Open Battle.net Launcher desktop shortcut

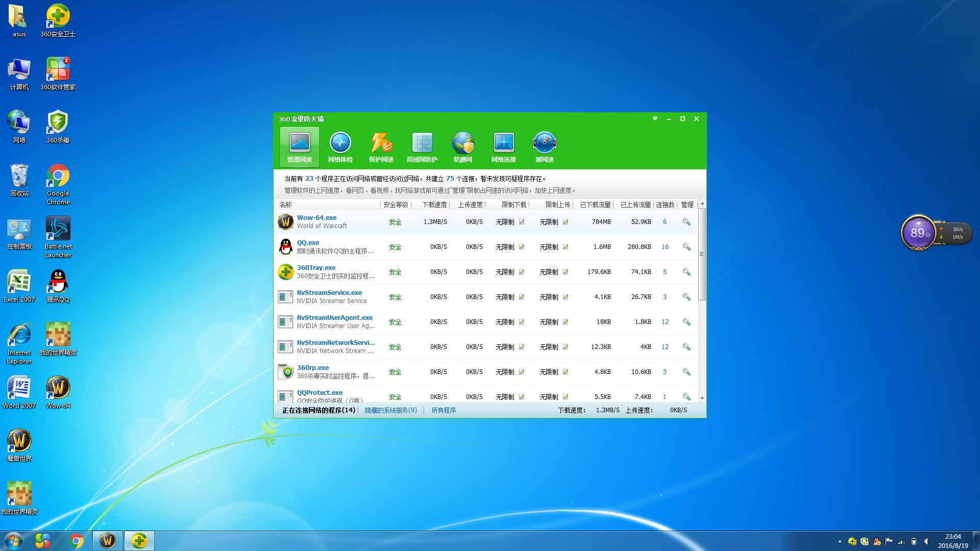click(x=58, y=237)
